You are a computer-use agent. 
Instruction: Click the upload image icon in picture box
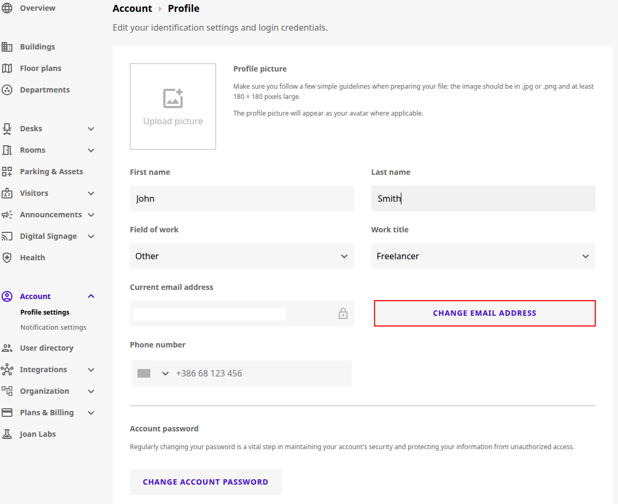click(x=173, y=98)
